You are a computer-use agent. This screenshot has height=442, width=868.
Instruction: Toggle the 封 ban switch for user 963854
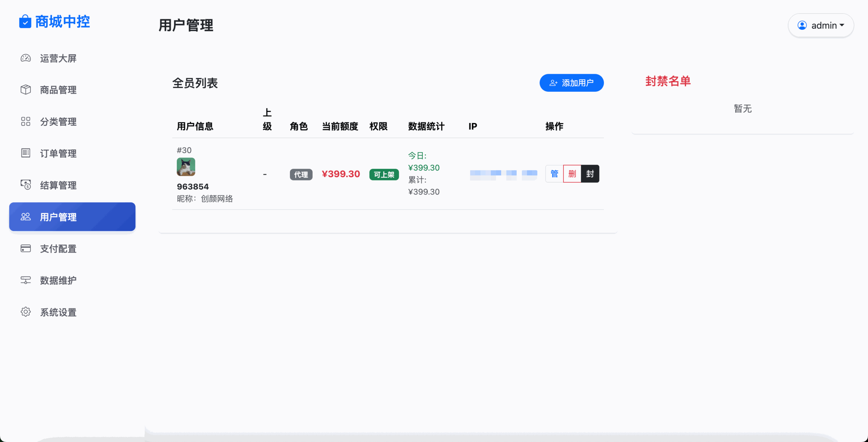point(590,173)
